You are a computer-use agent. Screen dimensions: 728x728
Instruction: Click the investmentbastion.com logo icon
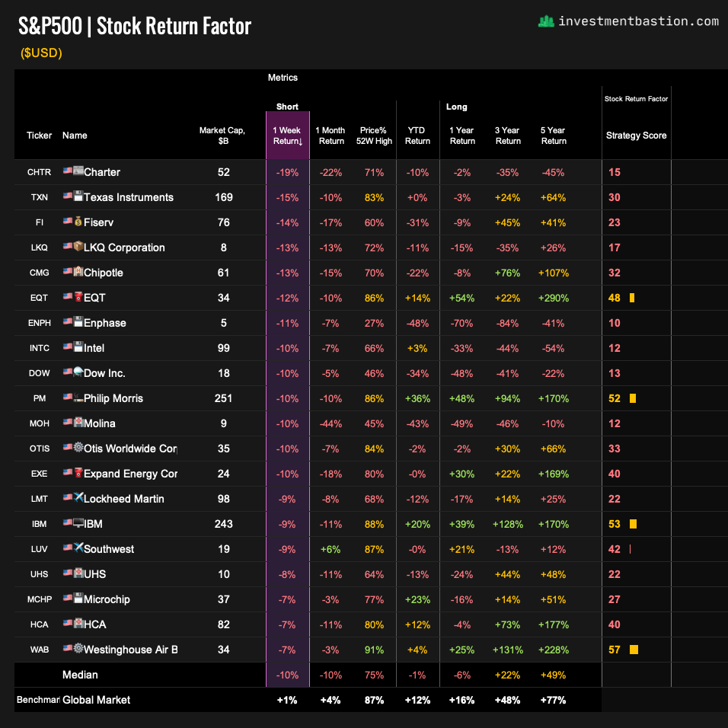(x=546, y=21)
